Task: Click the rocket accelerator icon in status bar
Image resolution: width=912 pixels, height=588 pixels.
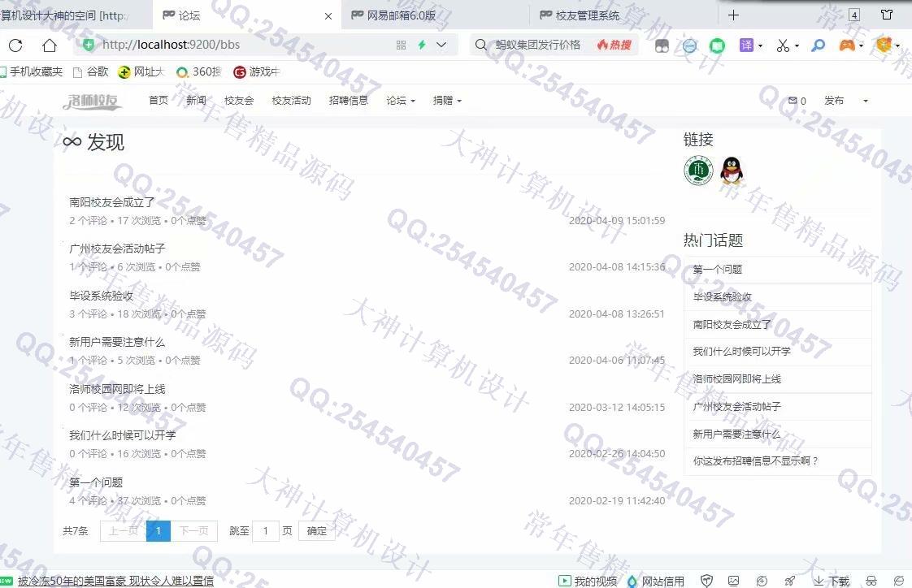Action: coord(789,581)
